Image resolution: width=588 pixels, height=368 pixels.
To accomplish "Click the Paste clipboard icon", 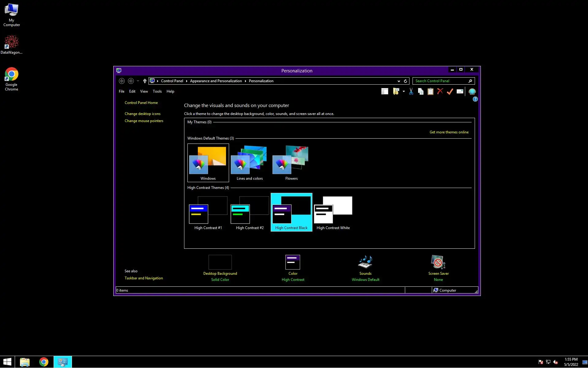I will pyautogui.click(x=430, y=91).
